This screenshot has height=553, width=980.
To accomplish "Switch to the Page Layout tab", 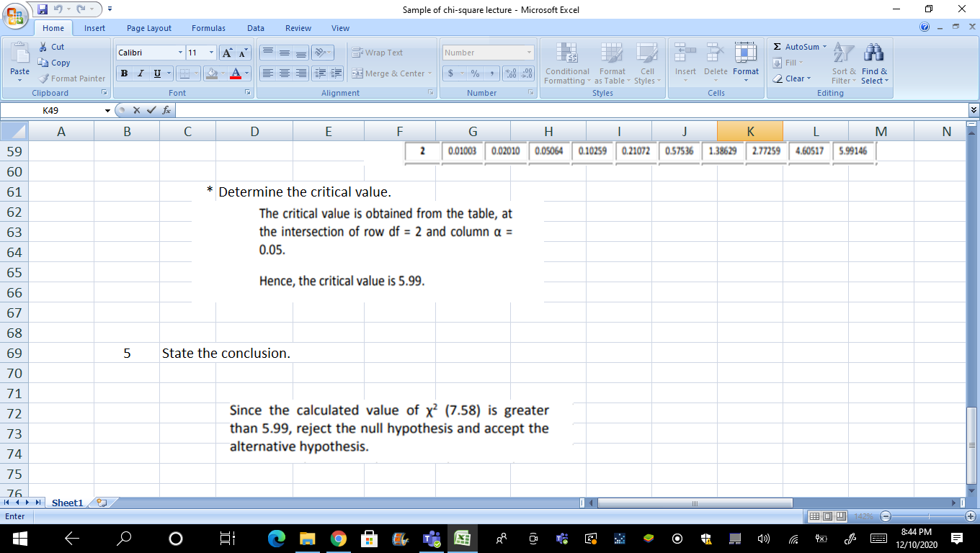I will click(149, 28).
